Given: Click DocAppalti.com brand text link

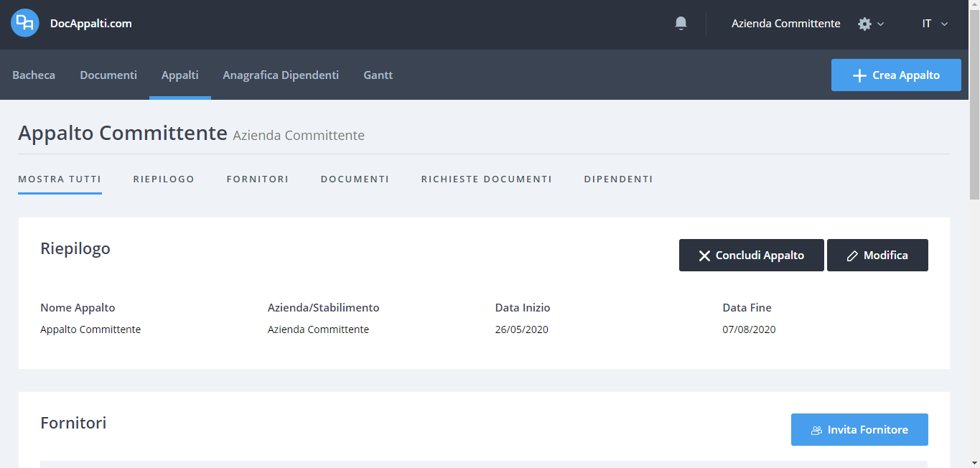Looking at the screenshot, I should (90, 24).
